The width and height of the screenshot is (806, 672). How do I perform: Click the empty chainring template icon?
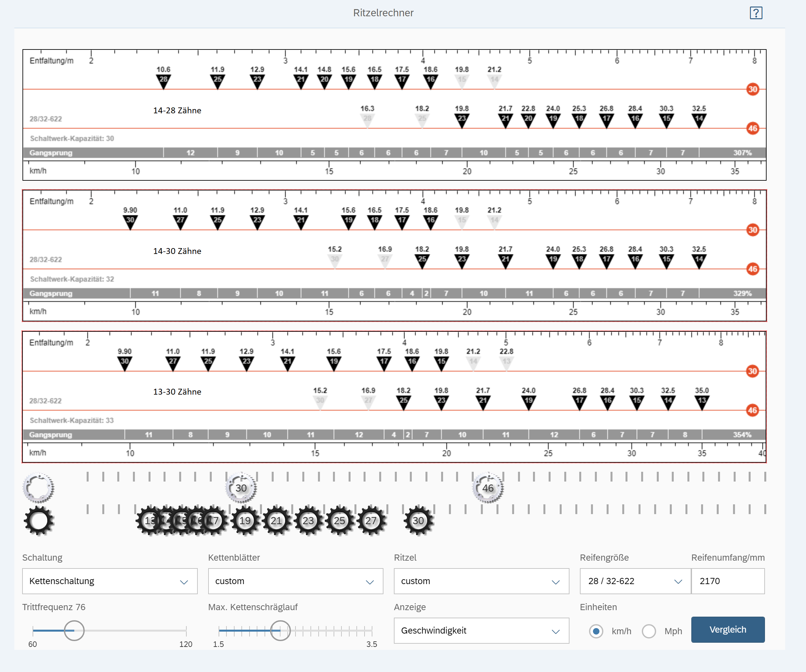coord(38,488)
